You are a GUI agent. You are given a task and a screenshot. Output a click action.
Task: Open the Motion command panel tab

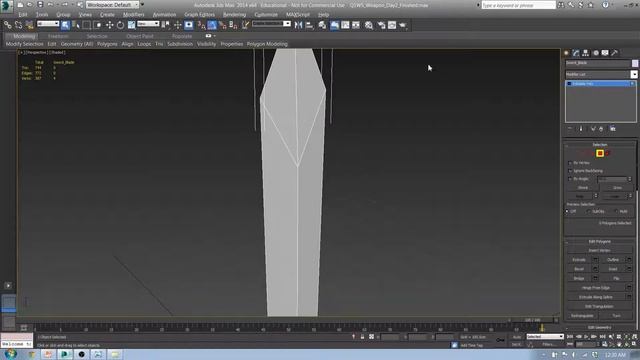click(x=596, y=53)
